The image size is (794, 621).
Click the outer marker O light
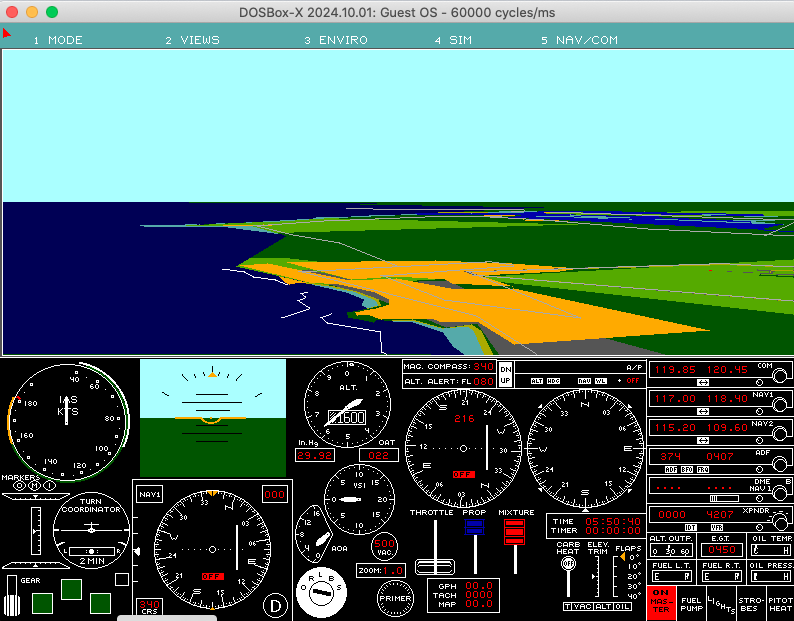tap(19, 486)
